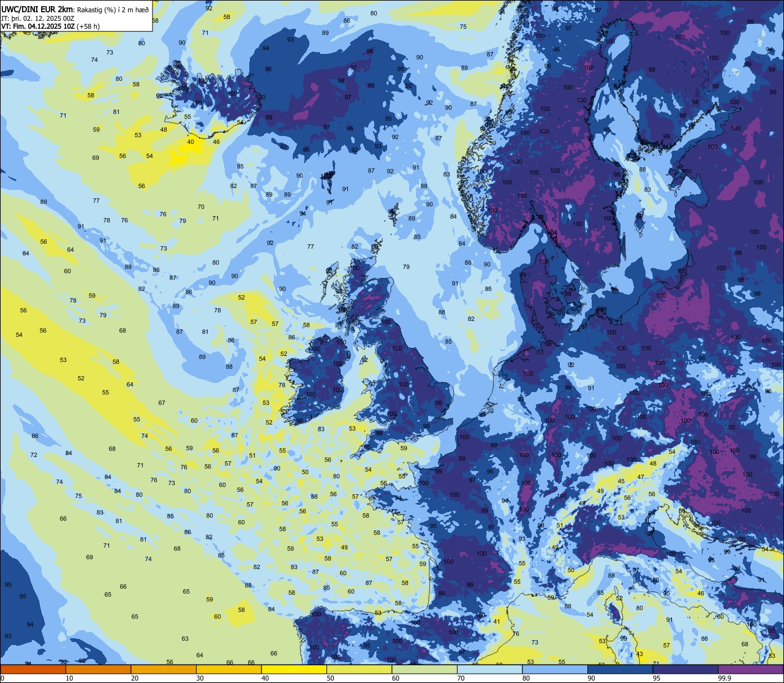Select the 80-90 medium blue legend segment
This screenshot has height=683, width=784.
click(x=555, y=670)
